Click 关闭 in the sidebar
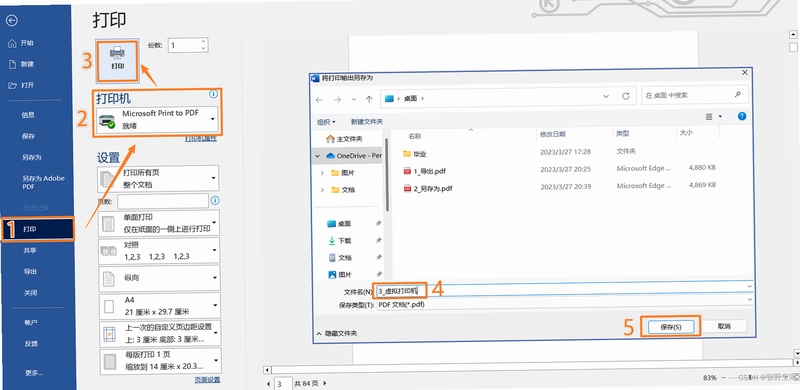Viewport: 800px width, 390px height. pos(30,292)
